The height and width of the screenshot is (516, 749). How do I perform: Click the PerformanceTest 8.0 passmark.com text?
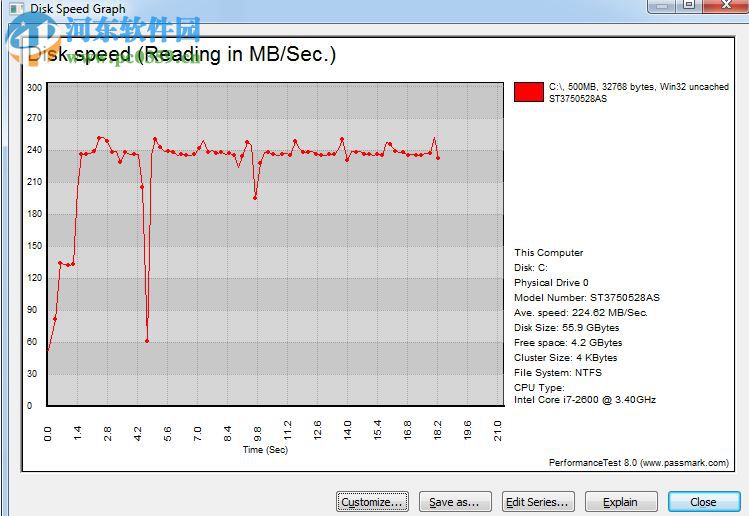(639, 462)
